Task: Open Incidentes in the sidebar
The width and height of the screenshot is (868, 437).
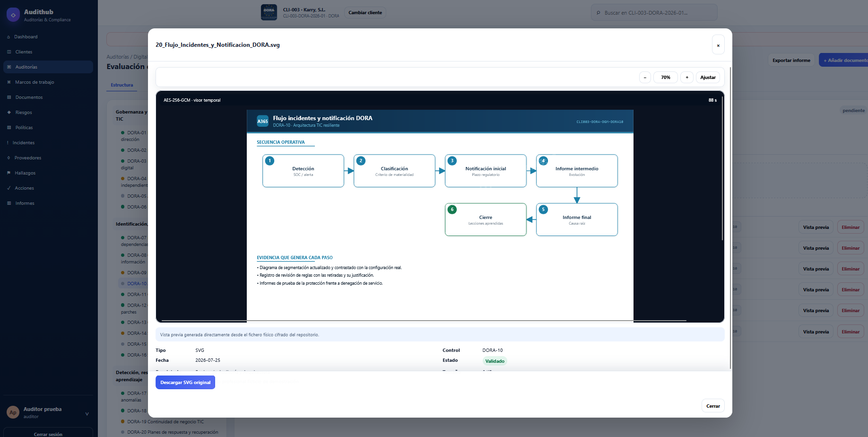Action: pyautogui.click(x=23, y=143)
